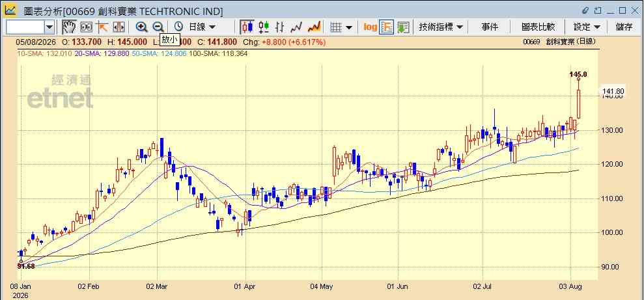644x300 pixels.
Task: Click the 141.80 current price tag
Action: (613, 91)
